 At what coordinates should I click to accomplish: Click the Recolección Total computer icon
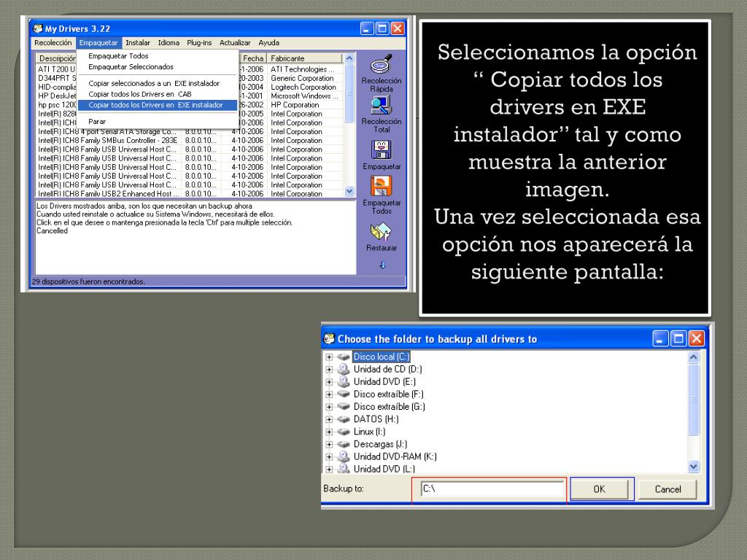point(381,105)
